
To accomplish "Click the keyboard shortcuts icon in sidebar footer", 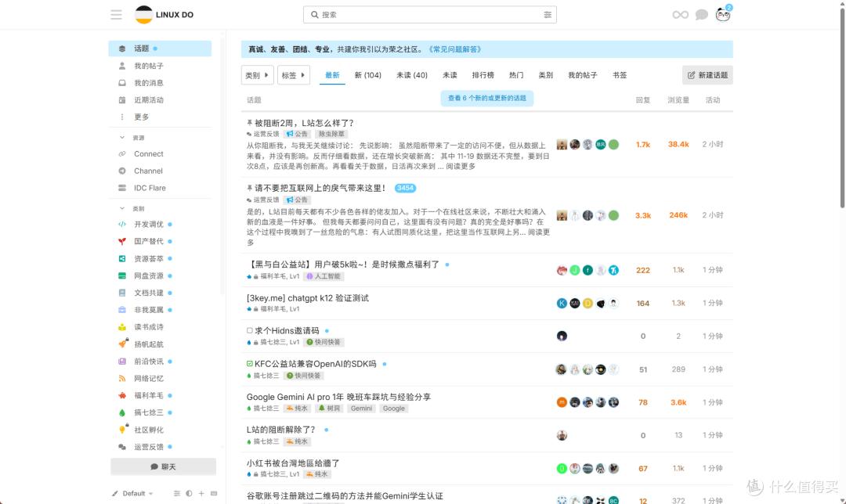I will (x=214, y=493).
